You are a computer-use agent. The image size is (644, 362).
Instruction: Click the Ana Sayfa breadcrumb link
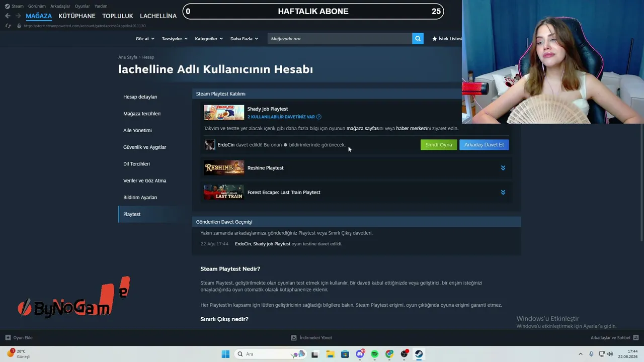128,57
